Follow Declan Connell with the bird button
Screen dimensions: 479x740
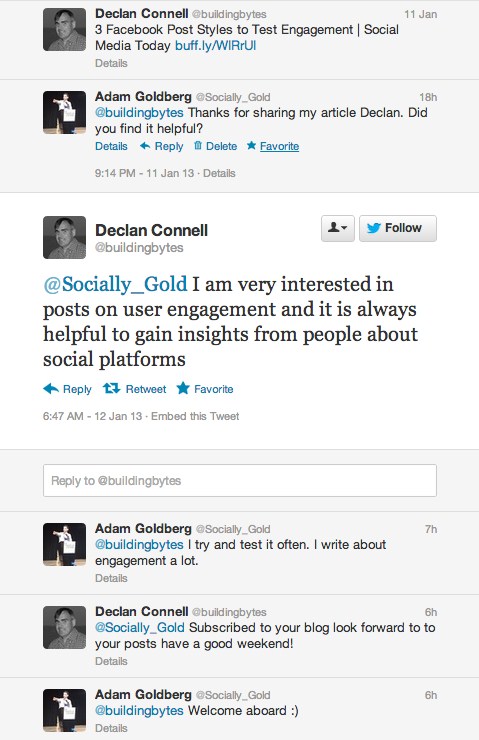coord(398,228)
